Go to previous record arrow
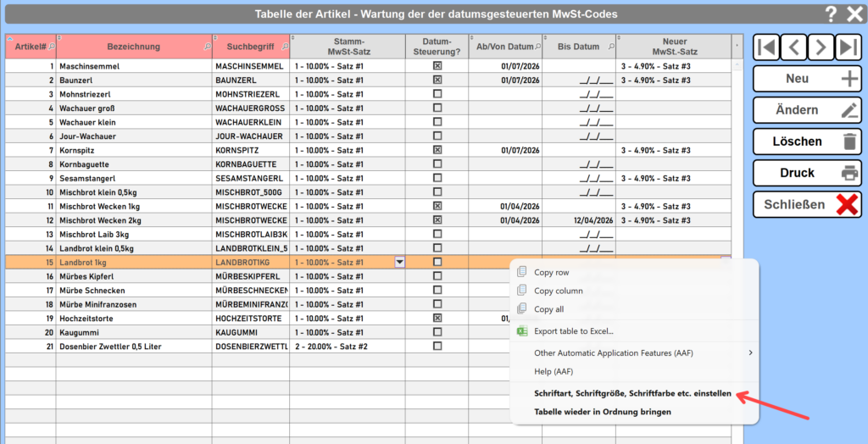 (793, 47)
